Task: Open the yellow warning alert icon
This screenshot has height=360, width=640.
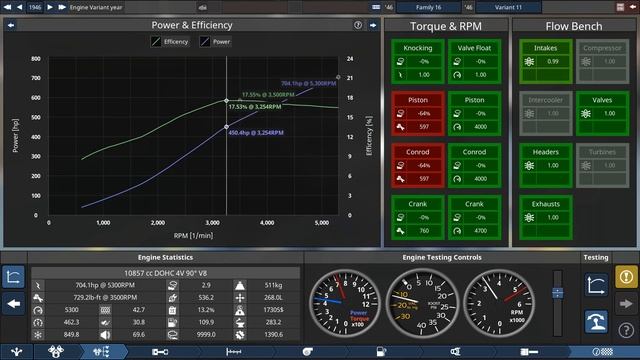Action: coord(626,277)
